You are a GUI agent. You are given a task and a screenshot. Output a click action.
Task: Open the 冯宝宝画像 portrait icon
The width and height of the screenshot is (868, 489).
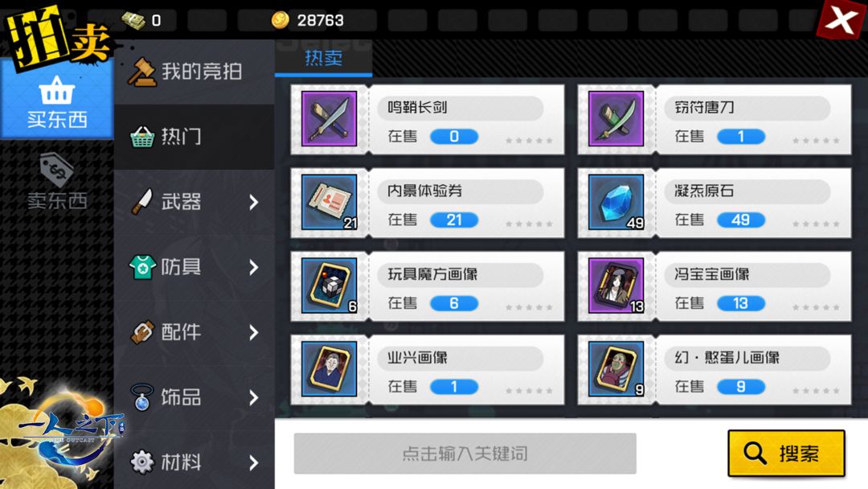616,286
